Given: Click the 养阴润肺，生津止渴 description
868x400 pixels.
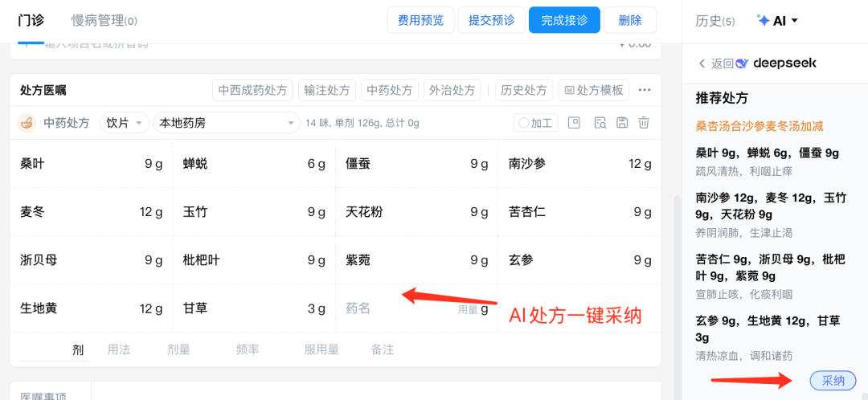Looking at the screenshot, I should [x=744, y=233].
